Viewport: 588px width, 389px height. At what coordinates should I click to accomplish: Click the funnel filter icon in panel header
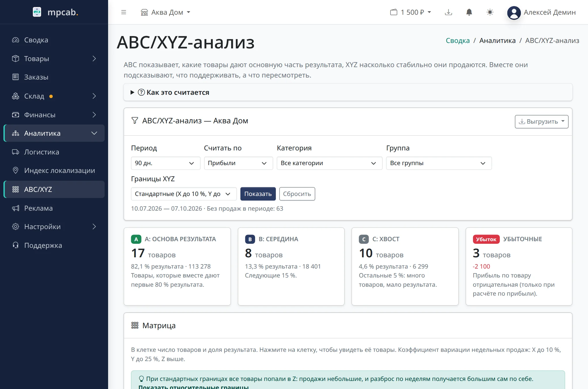[x=135, y=120]
